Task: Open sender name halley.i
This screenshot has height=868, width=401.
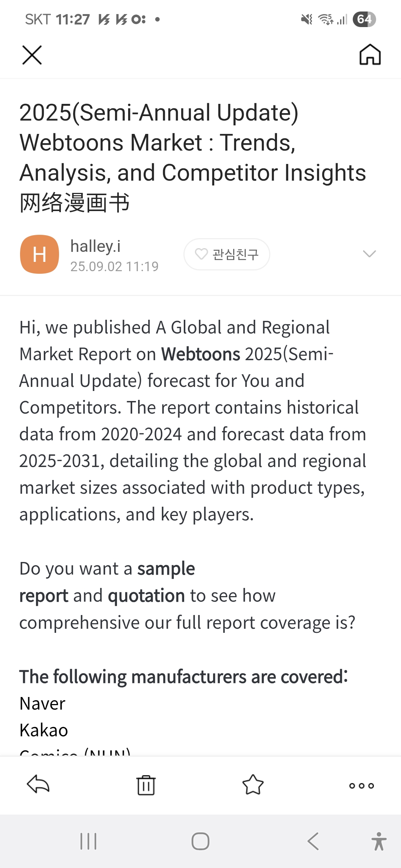Action: click(x=95, y=246)
